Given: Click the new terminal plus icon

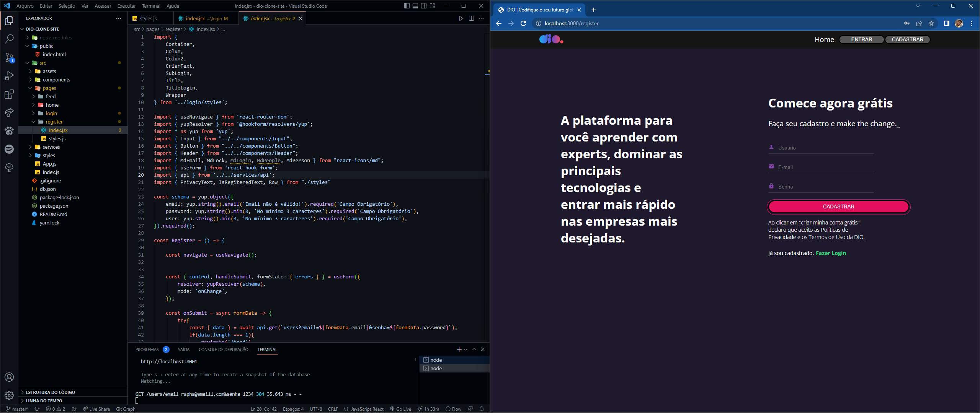Looking at the screenshot, I should pos(459,349).
